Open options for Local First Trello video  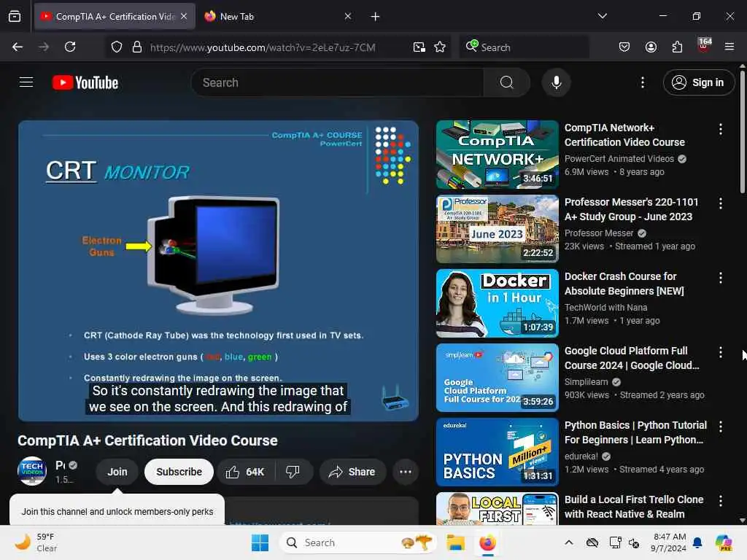[720, 501]
